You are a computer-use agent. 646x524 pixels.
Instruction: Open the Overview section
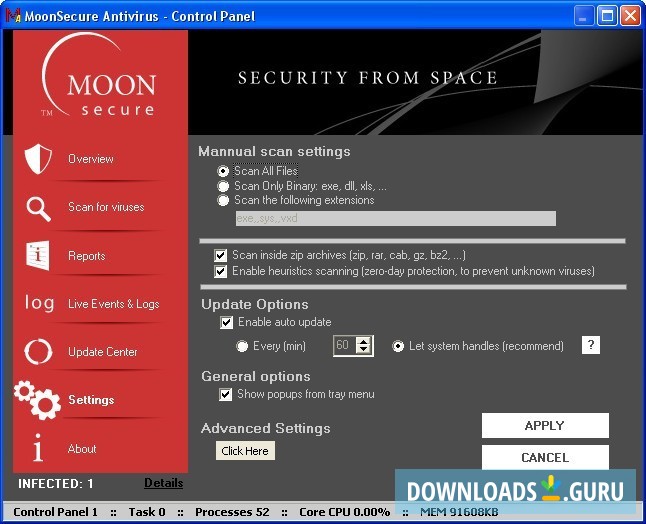click(x=91, y=159)
